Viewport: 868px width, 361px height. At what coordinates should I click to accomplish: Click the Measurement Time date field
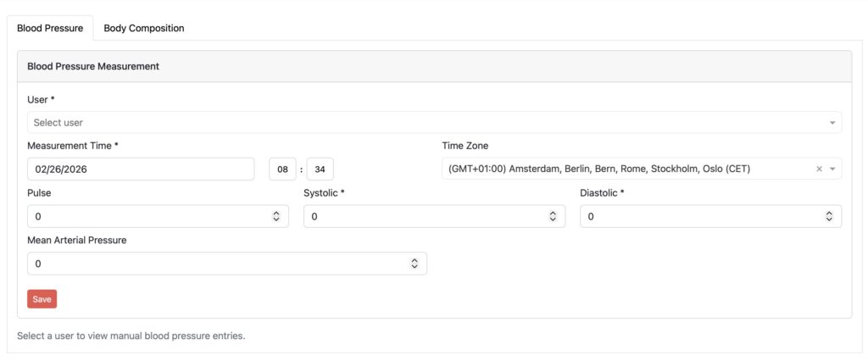[141, 169]
